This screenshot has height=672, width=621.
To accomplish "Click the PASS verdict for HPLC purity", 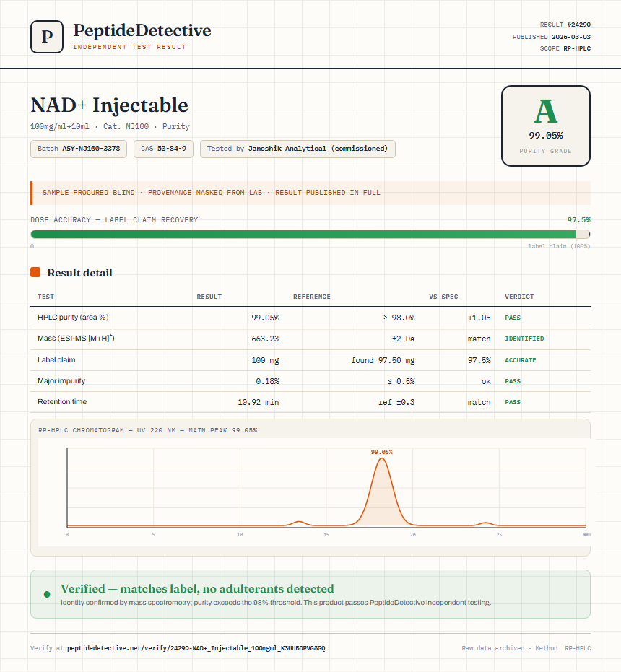I will point(513,318).
